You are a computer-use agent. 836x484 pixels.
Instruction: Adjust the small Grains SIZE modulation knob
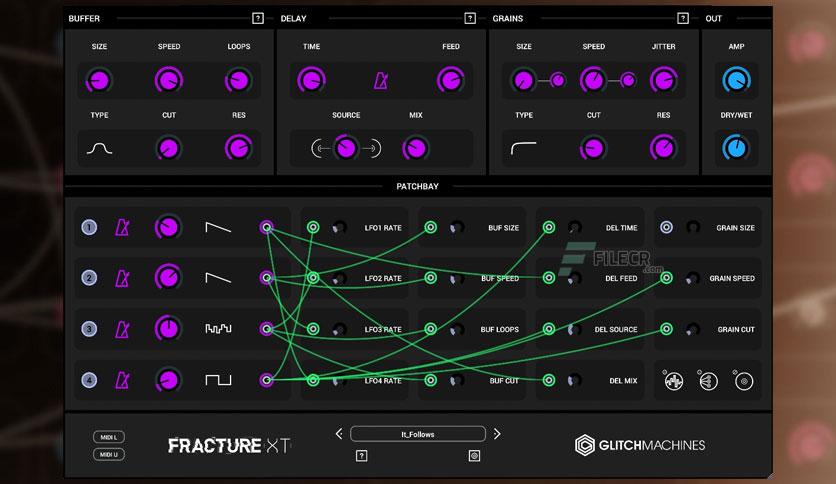[x=558, y=80]
